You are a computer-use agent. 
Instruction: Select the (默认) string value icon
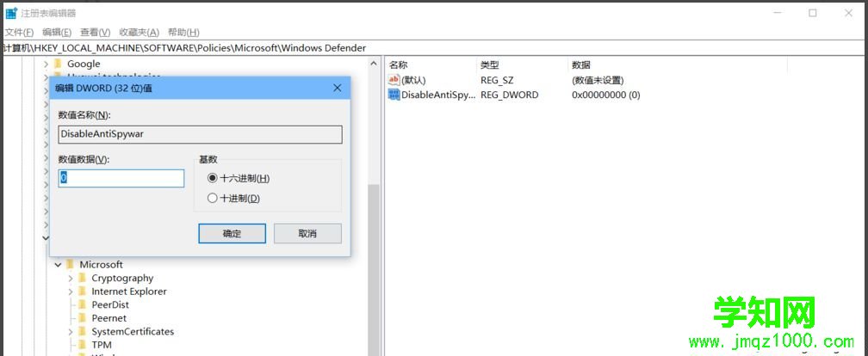pos(394,80)
